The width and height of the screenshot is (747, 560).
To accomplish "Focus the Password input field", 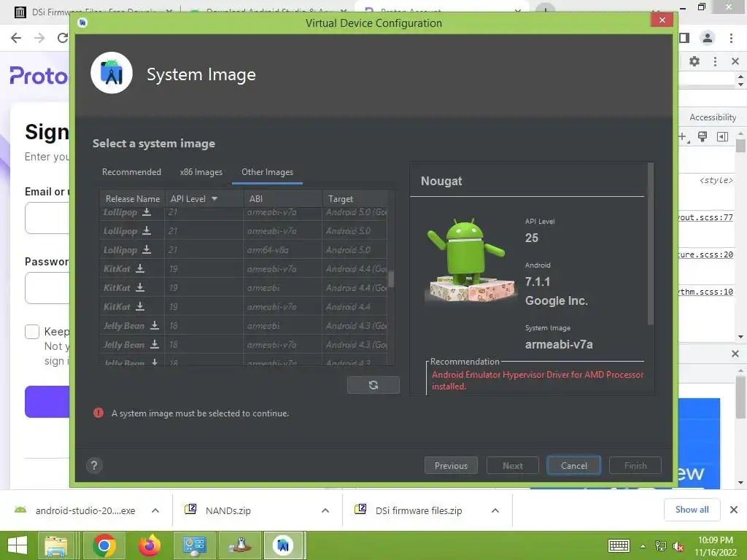I will (x=47, y=288).
